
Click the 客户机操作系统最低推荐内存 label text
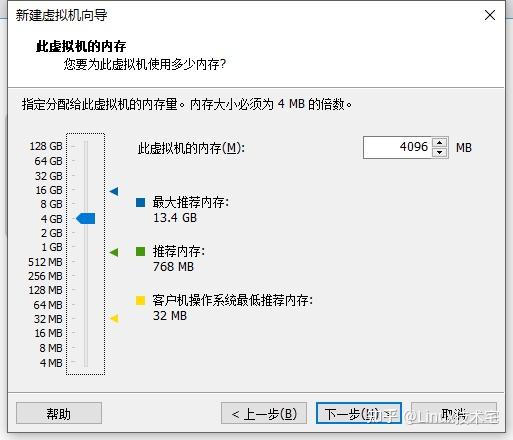(x=233, y=300)
